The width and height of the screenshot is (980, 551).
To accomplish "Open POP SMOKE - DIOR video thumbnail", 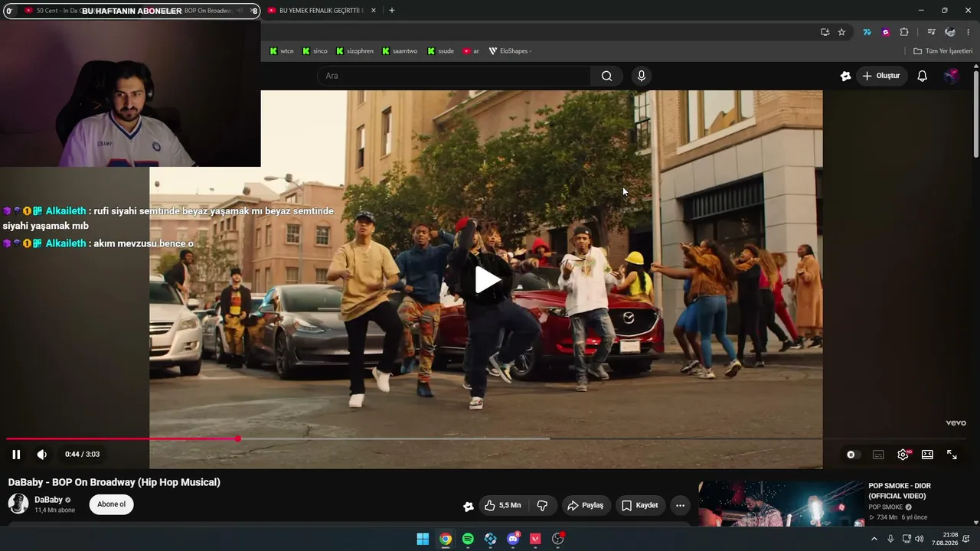I will click(x=781, y=504).
